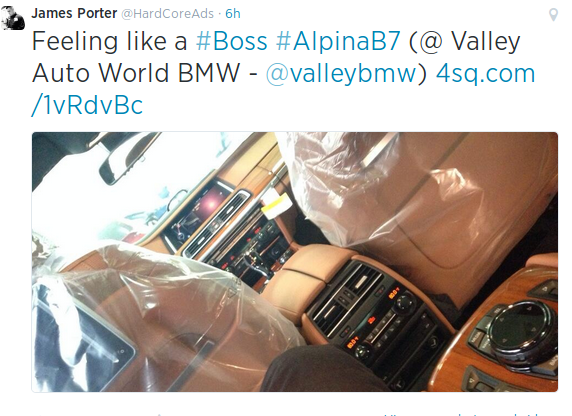Click the /1vRdvBc link continuation
Screen dimensions: 572x416
(x=87, y=105)
